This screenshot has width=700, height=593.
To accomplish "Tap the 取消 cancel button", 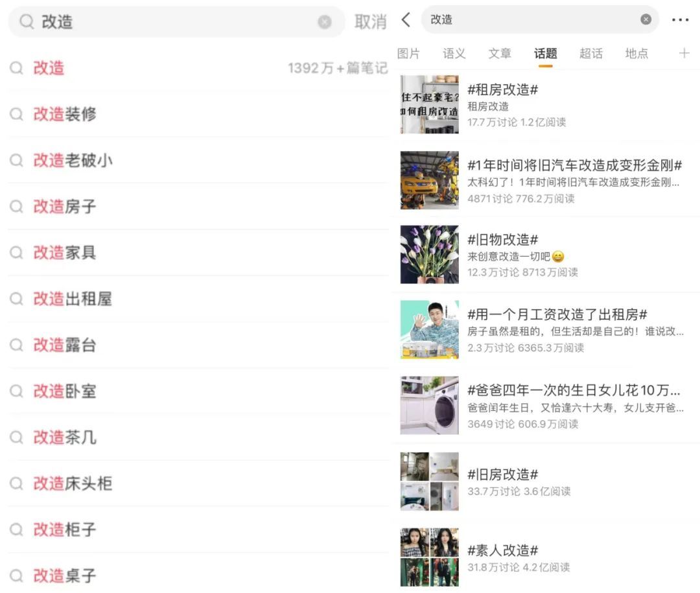I will [370, 22].
